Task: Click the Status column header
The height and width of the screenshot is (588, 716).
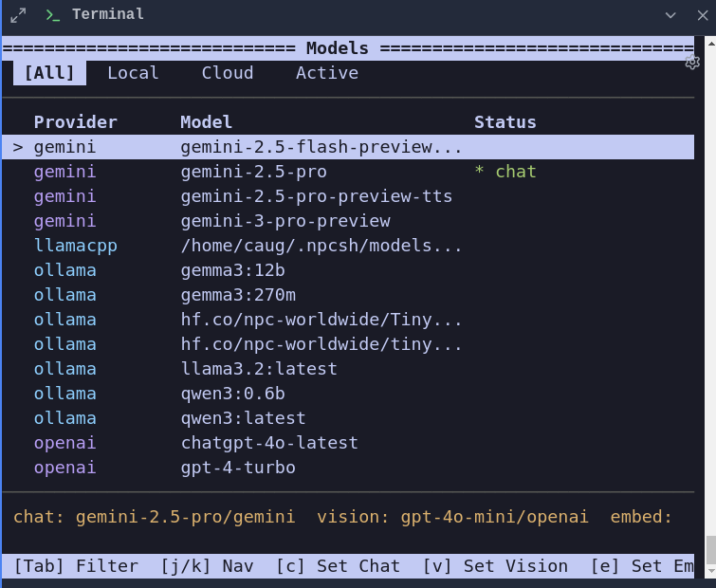Action: pyautogui.click(x=505, y=122)
